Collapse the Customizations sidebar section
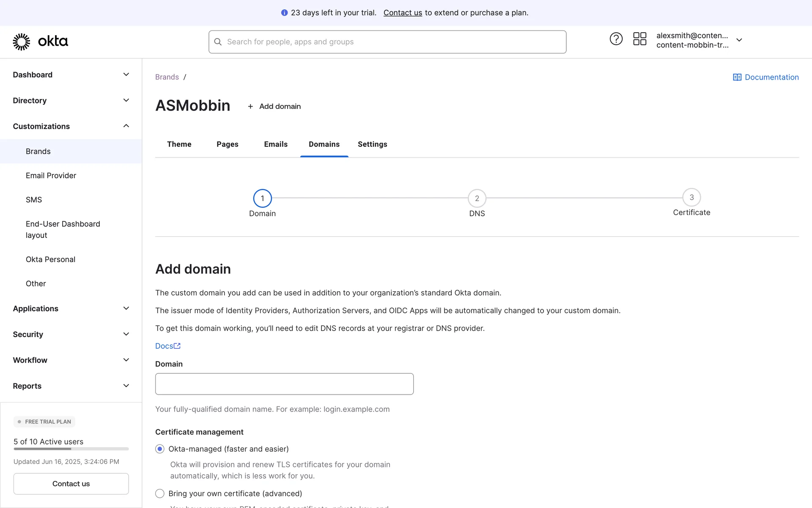The height and width of the screenshot is (508, 812). coord(126,126)
